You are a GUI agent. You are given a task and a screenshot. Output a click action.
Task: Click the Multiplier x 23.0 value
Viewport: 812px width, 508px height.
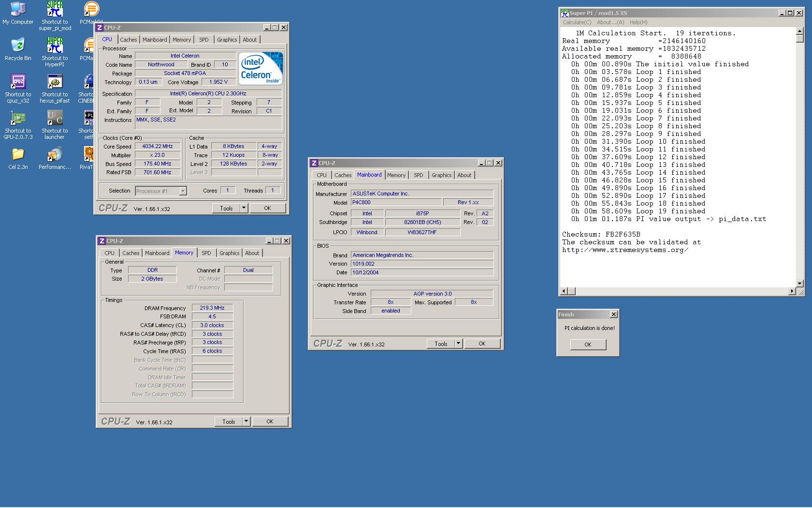pos(157,155)
